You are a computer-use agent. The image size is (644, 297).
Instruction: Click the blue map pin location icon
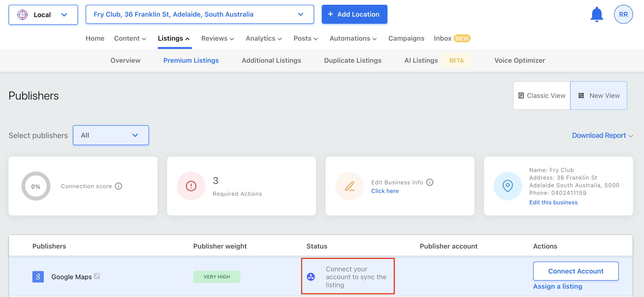(508, 186)
